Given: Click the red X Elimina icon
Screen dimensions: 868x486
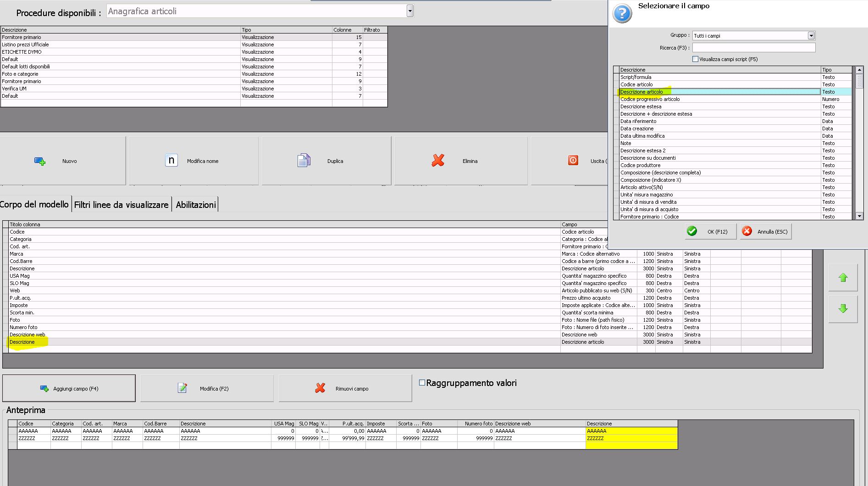Looking at the screenshot, I should [x=438, y=161].
